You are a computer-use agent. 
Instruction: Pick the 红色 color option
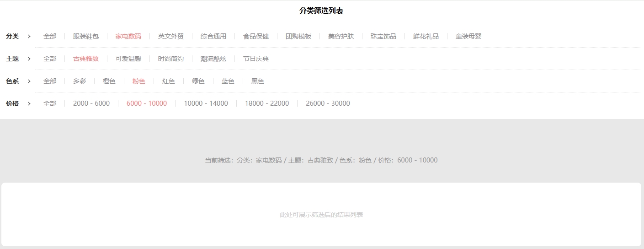pyautogui.click(x=169, y=81)
